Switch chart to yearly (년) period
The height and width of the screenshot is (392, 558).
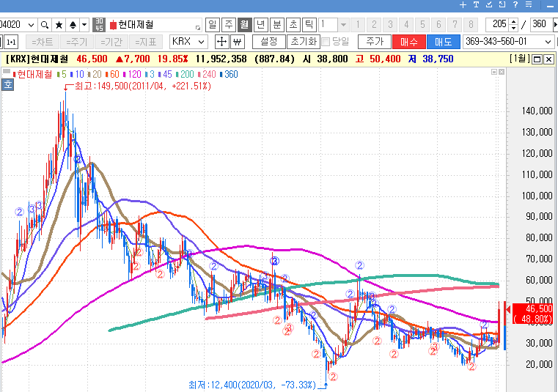click(x=260, y=24)
